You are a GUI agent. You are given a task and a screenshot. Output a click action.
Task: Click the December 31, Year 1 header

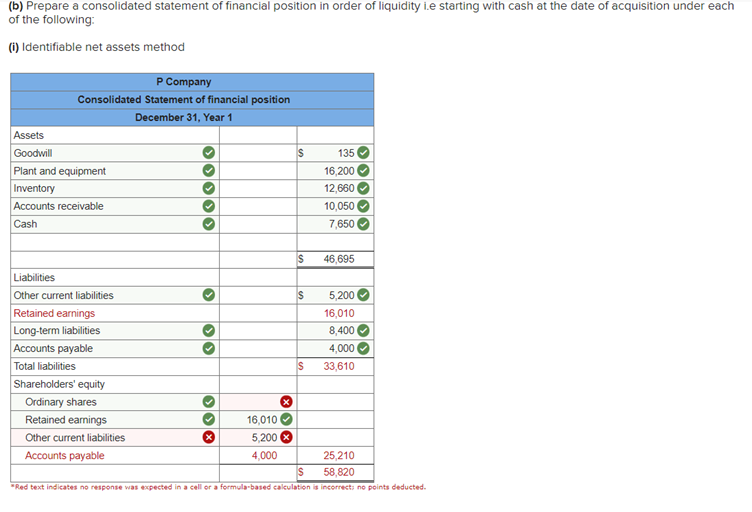pos(184,117)
